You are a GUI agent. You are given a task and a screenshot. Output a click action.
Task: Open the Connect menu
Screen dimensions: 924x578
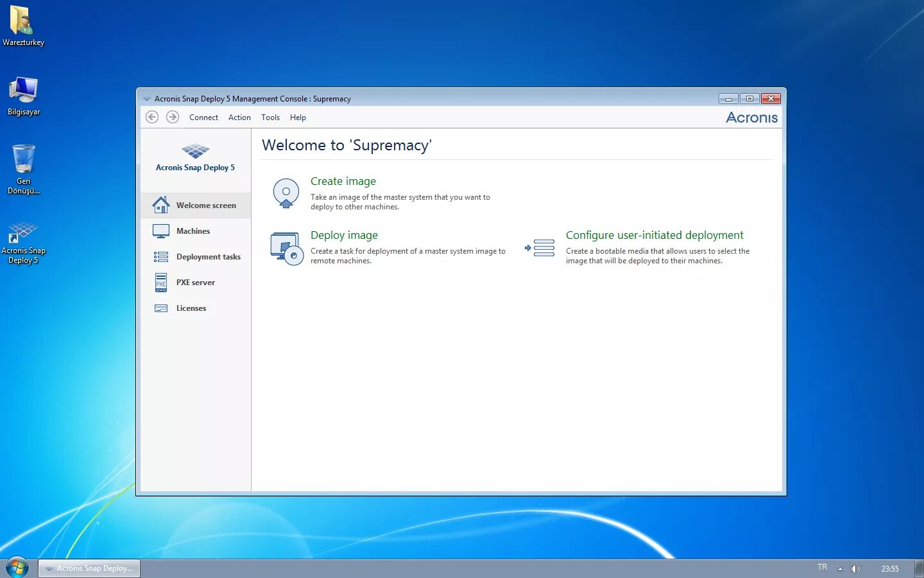point(203,118)
